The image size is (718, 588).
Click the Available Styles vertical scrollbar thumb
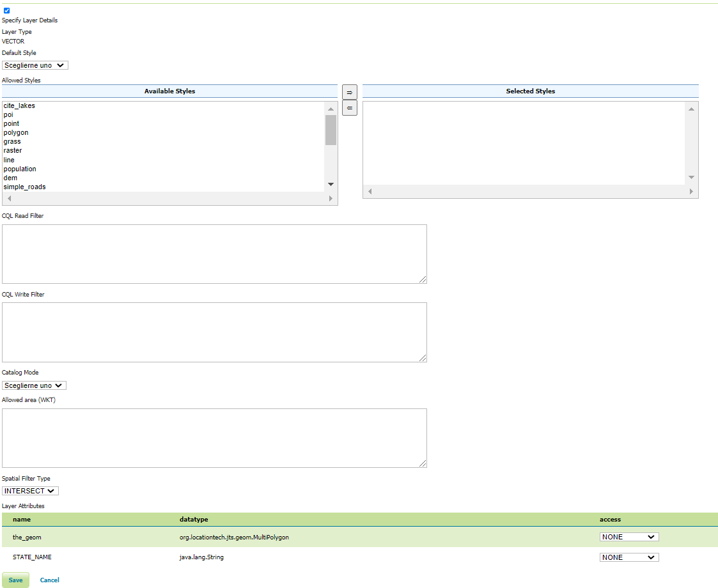[331, 130]
